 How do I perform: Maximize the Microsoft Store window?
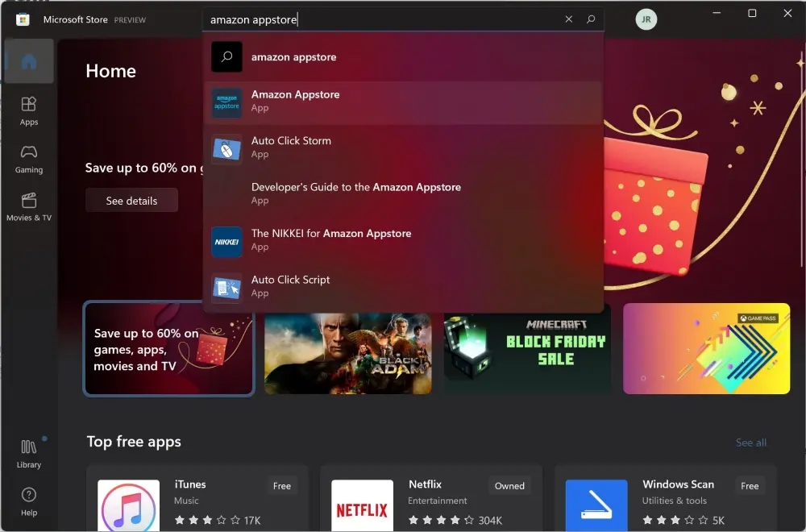pos(752,13)
